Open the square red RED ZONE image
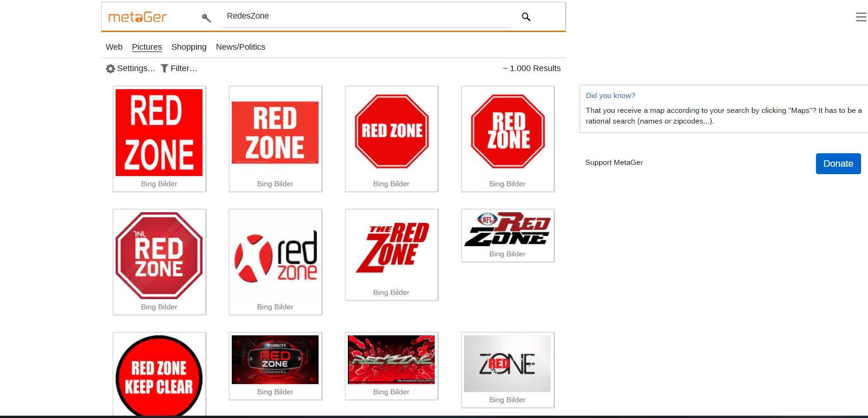This screenshot has width=868, height=418. (x=159, y=132)
